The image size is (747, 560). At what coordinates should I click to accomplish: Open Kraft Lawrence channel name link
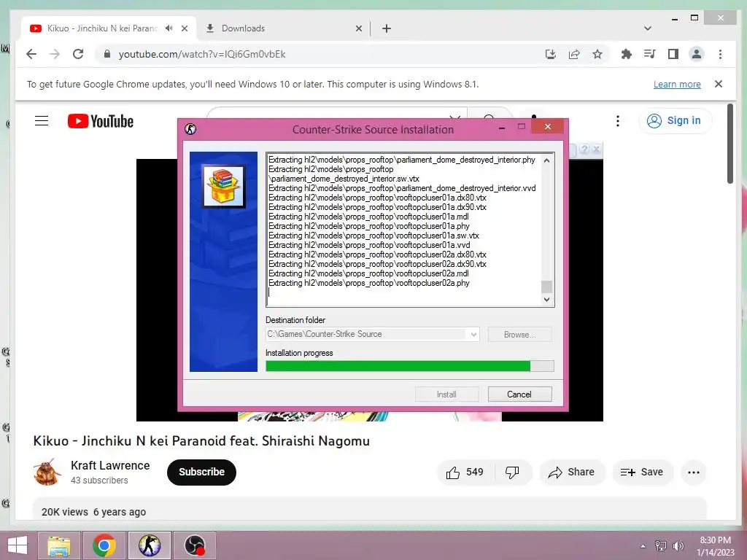coord(110,465)
